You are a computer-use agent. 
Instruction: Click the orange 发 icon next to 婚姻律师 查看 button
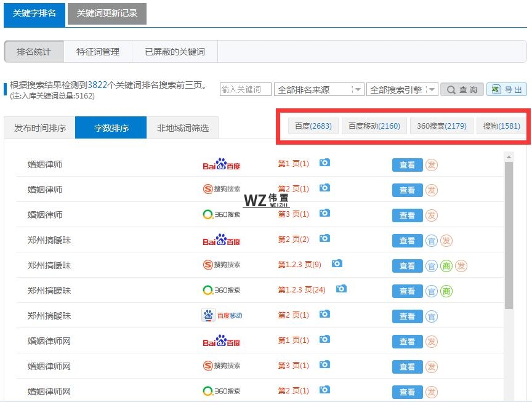click(433, 164)
